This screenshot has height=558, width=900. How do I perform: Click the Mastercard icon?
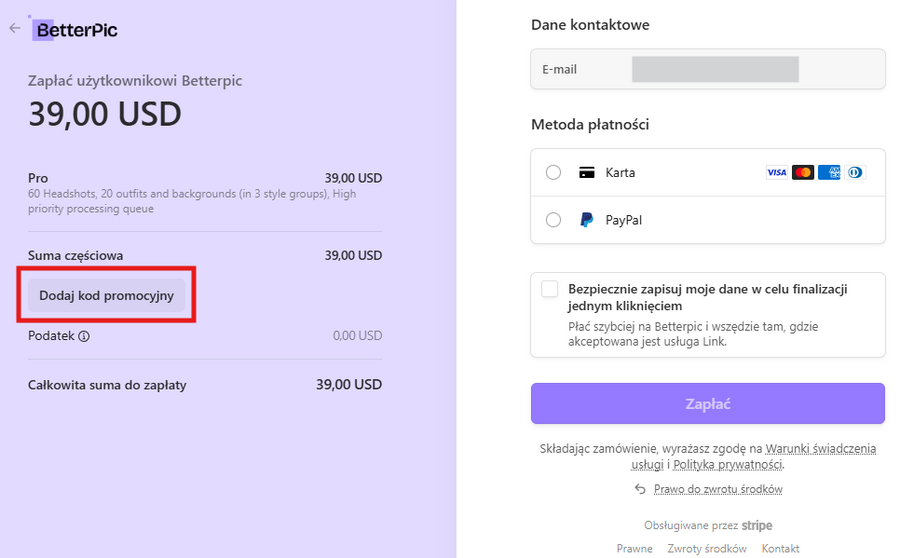[x=802, y=173]
